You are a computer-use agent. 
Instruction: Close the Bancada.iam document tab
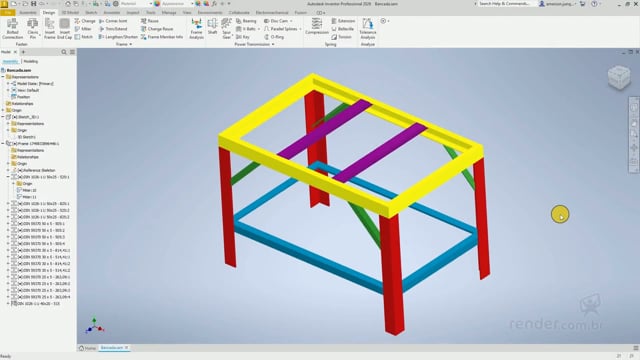tap(127, 348)
